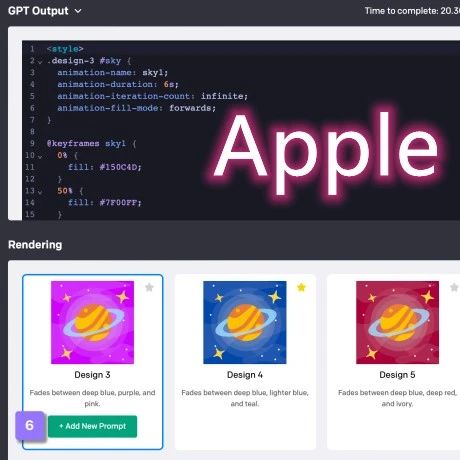The width and height of the screenshot is (460, 460).
Task: Click the Design 4 title text
Action: (x=245, y=375)
